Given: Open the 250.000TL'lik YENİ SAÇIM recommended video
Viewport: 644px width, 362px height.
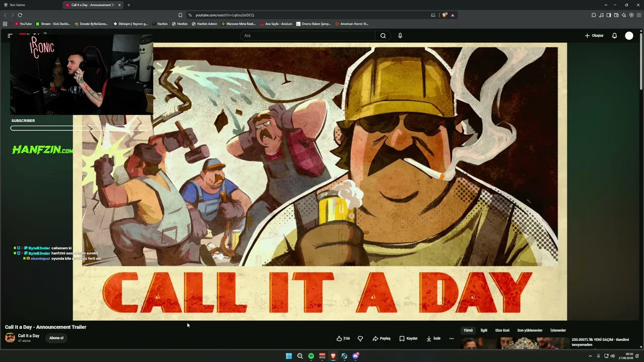Looking at the screenshot, I should click(x=600, y=341).
